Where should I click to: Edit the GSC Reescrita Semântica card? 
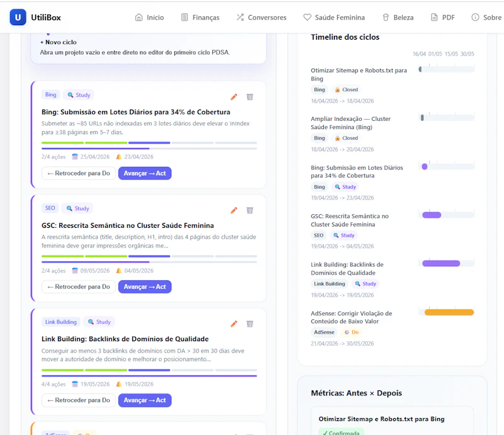234,210
